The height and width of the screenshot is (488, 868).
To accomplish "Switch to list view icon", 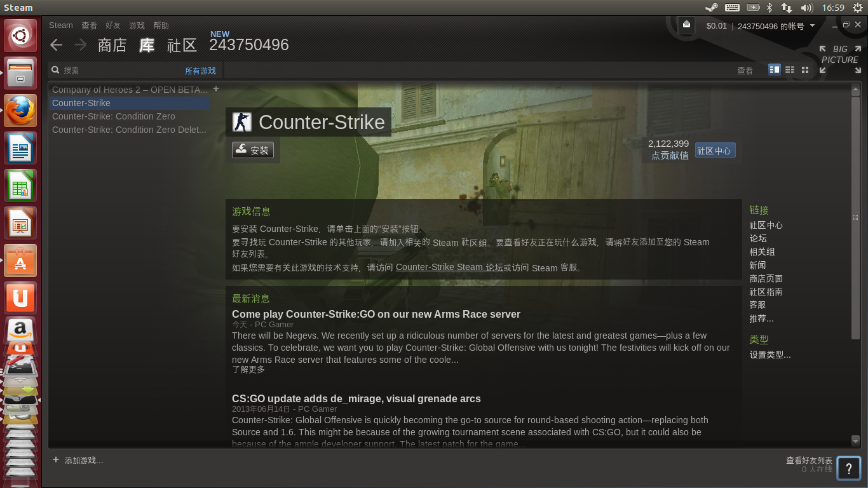I will pos(790,69).
